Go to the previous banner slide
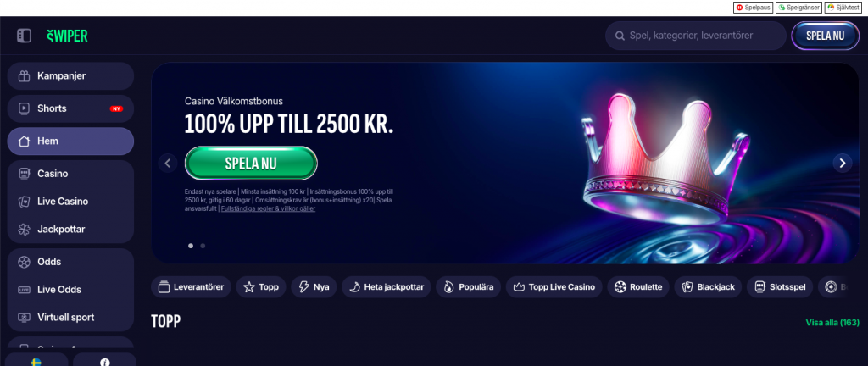 tap(168, 164)
